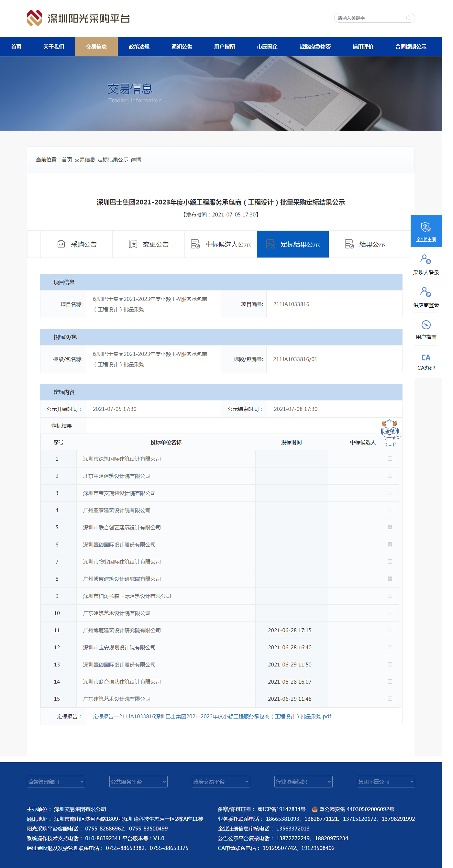Image resolution: width=453 pixels, height=868 pixels.
Task: Toggle checkbox for row 11 with 17:15 time
Action: [x=390, y=630]
